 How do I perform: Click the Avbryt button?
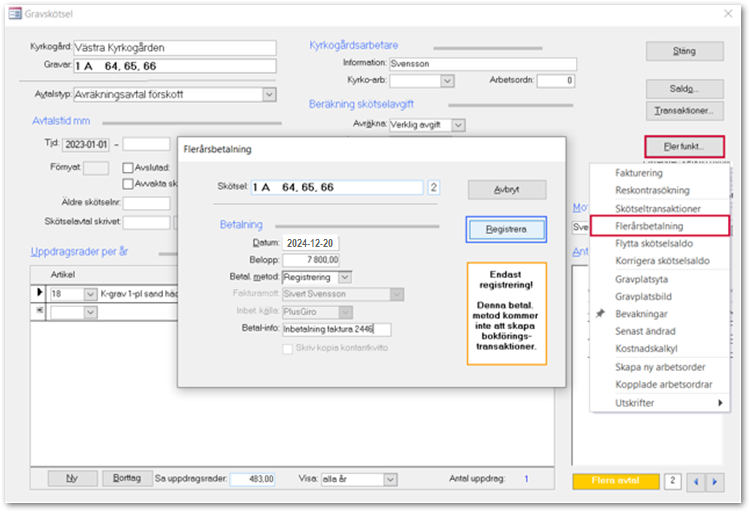[507, 189]
